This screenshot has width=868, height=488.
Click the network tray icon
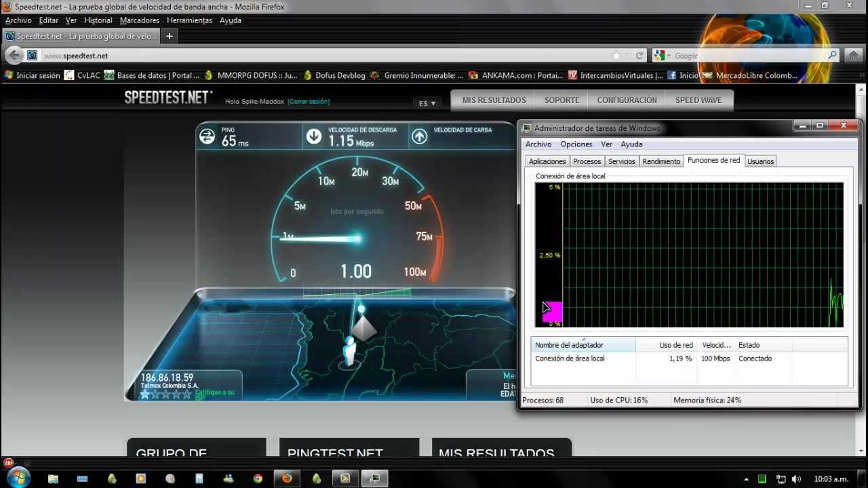[x=780, y=479]
